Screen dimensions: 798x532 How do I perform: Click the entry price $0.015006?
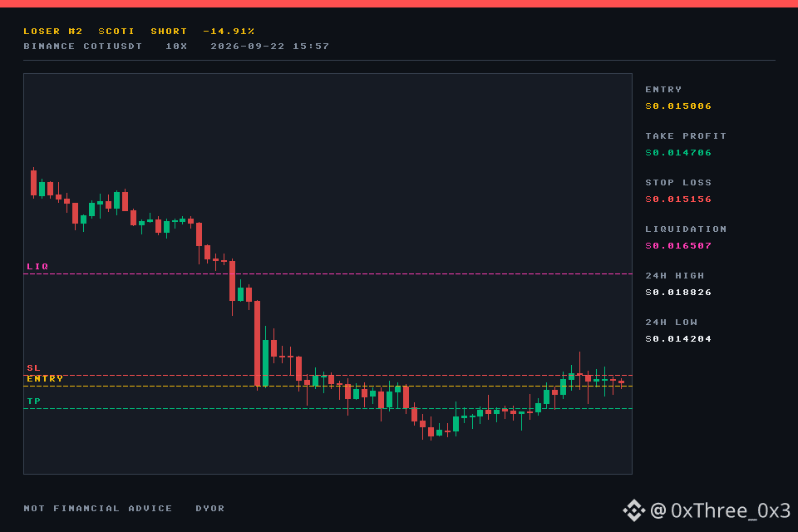point(678,106)
